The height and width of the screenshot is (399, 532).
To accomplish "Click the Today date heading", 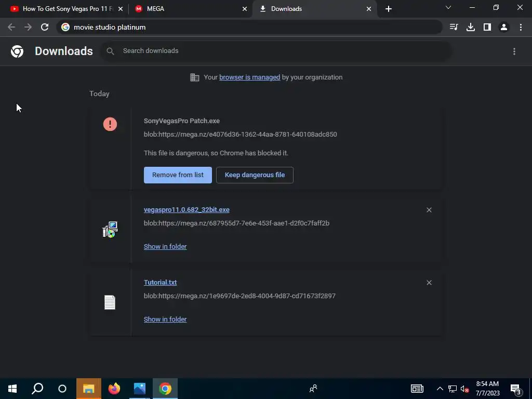I will (x=99, y=94).
